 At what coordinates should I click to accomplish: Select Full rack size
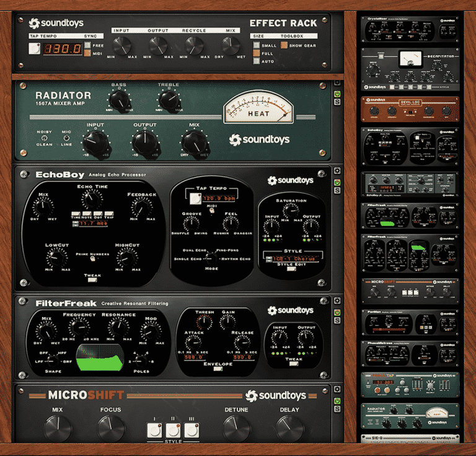257,53
